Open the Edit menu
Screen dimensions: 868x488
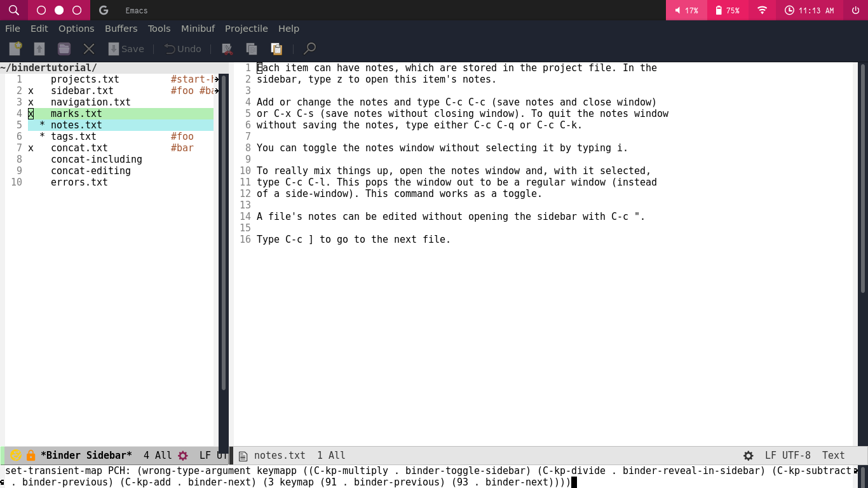coord(39,29)
